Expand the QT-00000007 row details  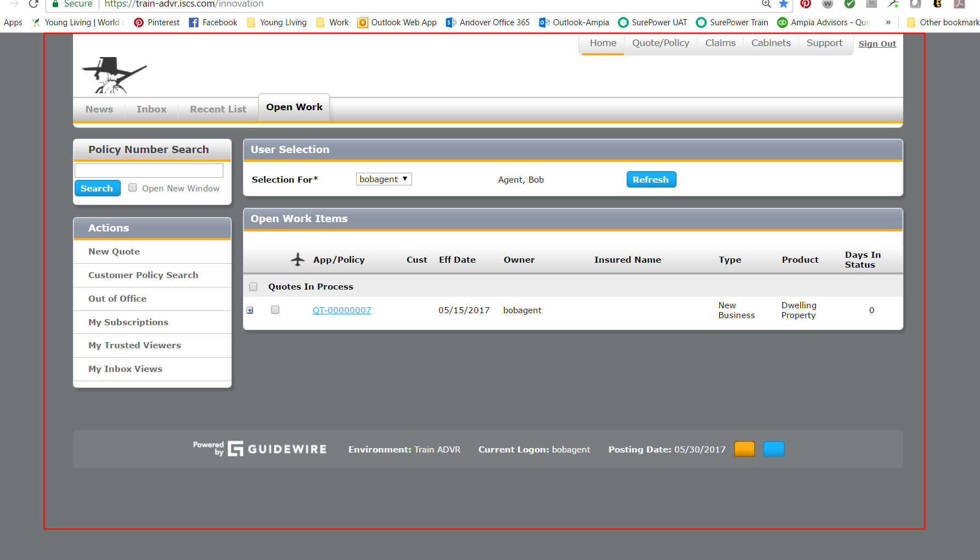(250, 310)
